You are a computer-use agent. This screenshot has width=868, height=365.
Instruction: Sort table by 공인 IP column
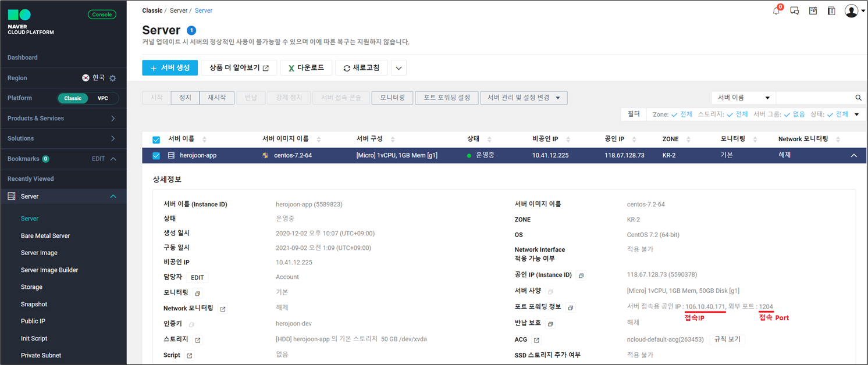(x=634, y=139)
